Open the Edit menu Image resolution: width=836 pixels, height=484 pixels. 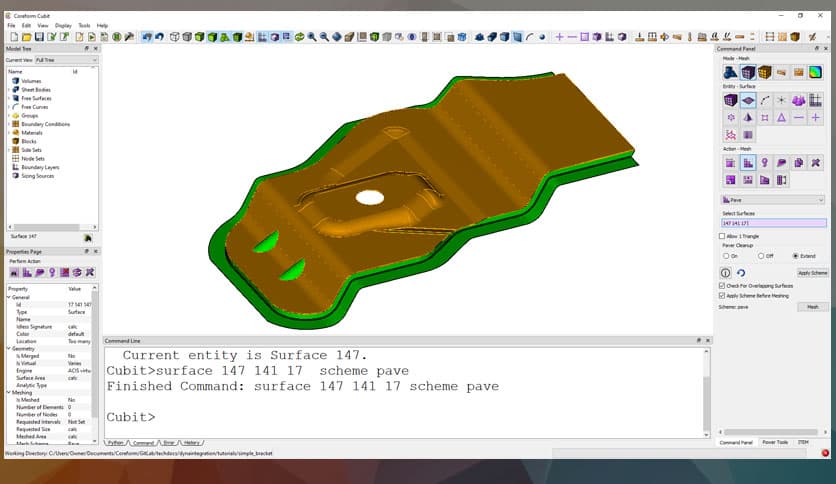pos(26,26)
